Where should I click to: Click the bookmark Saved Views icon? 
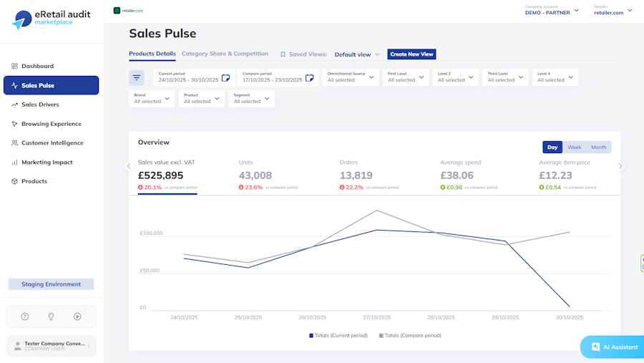click(x=283, y=54)
